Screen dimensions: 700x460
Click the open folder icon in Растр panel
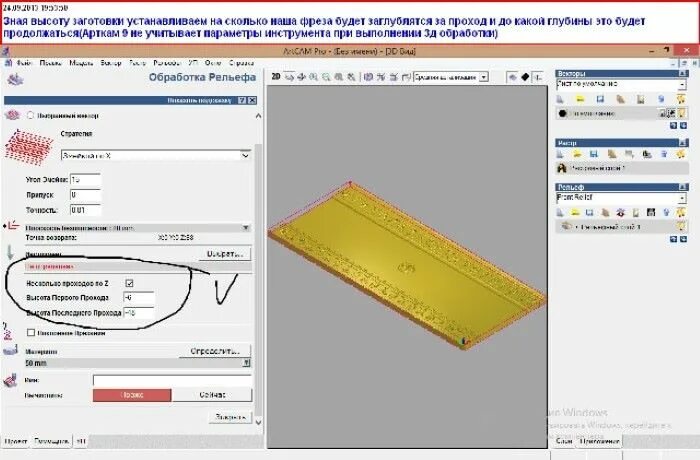coord(577,155)
